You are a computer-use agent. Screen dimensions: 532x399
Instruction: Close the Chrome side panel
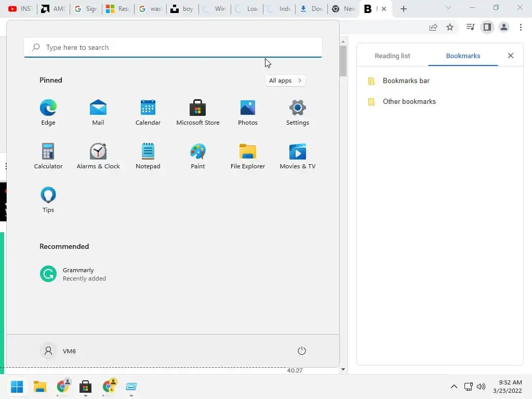(x=510, y=56)
